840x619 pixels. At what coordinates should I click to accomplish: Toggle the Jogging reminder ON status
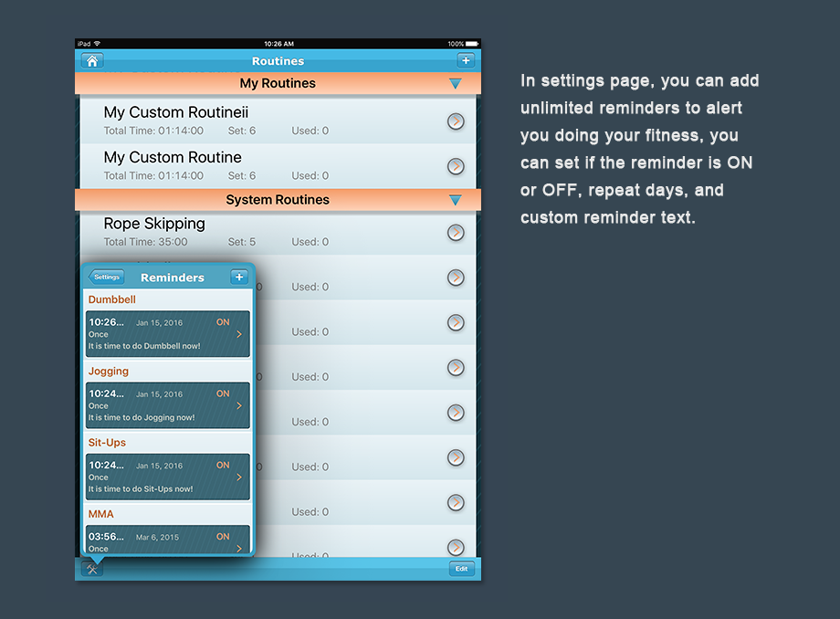(x=223, y=393)
